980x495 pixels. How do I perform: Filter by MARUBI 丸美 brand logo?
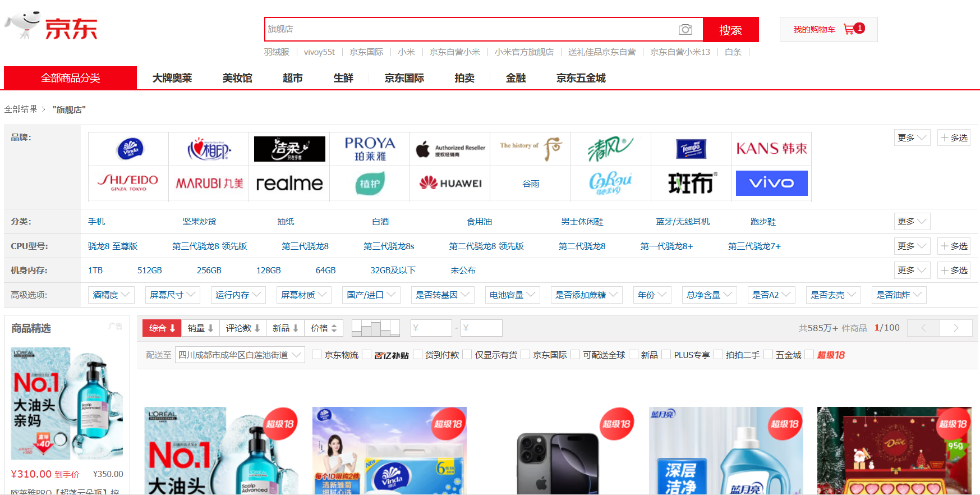pyautogui.click(x=209, y=184)
